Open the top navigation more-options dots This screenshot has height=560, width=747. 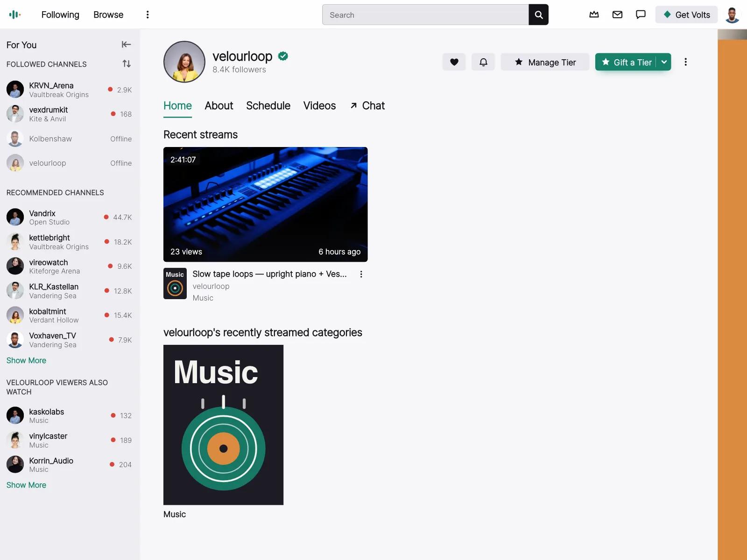point(148,14)
